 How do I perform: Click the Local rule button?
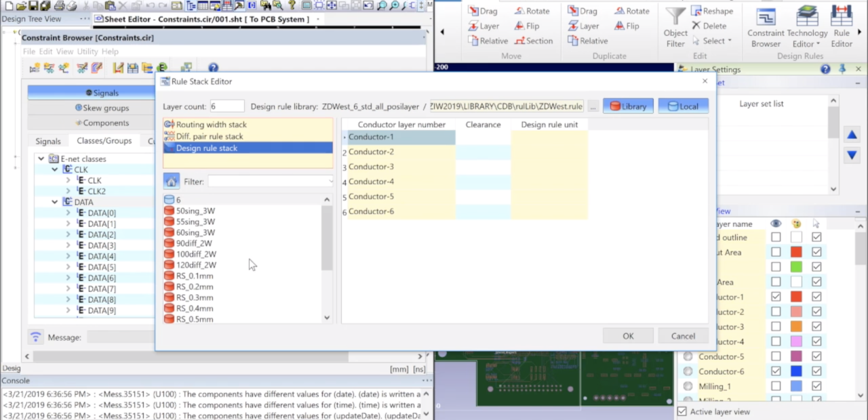(683, 106)
